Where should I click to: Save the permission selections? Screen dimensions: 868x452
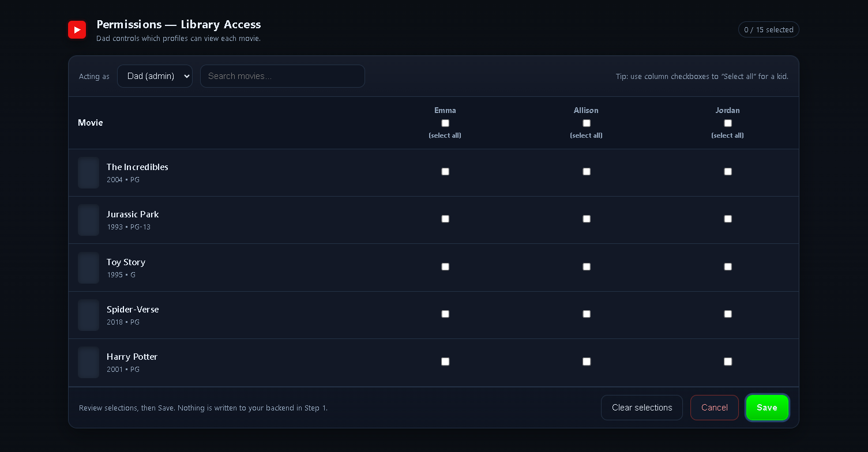767,408
